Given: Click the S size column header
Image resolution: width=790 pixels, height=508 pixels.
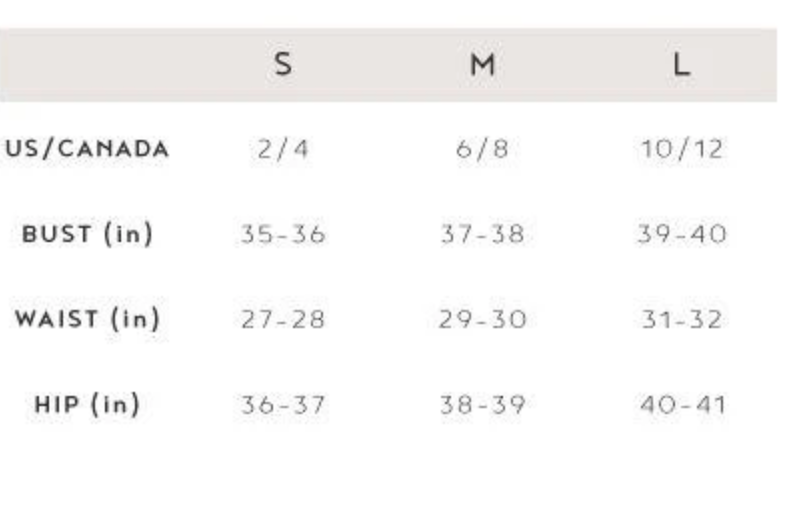Looking at the screenshot, I should tap(283, 65).
